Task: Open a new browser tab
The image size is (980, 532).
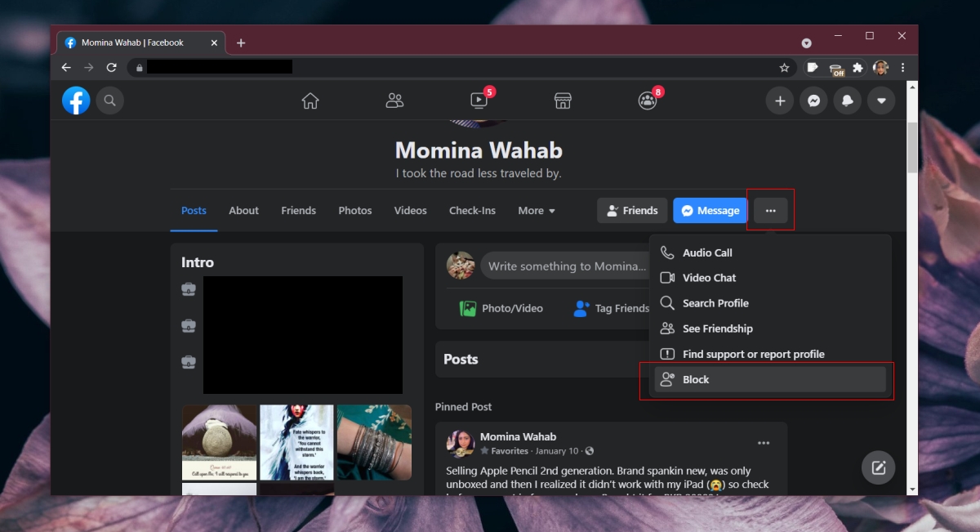Action: pyautogui.click(x=241, y=43)
